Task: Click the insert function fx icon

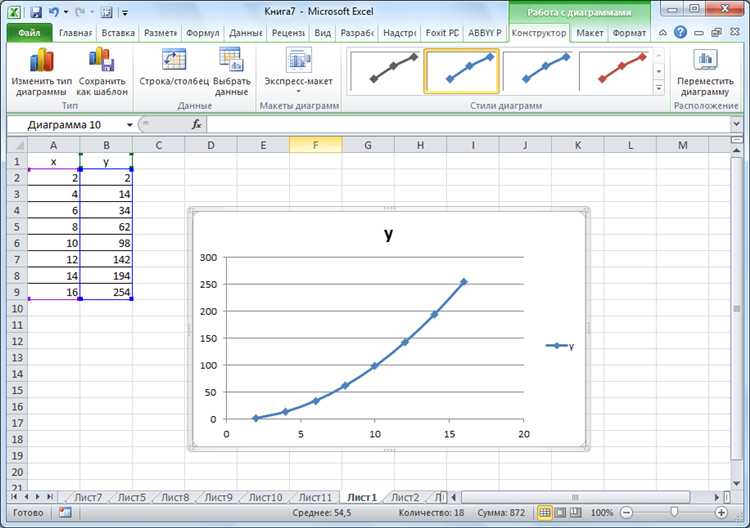Action: pos(196,125)
